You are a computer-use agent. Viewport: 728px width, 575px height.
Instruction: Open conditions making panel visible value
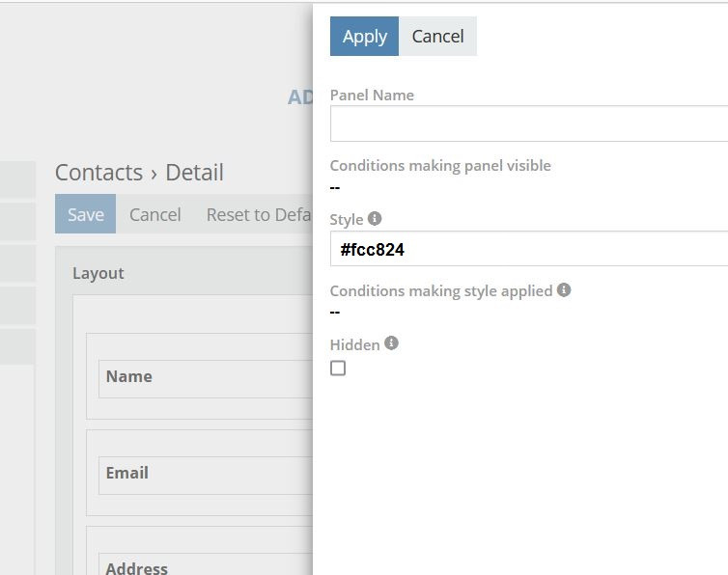(x=335, y=186)
